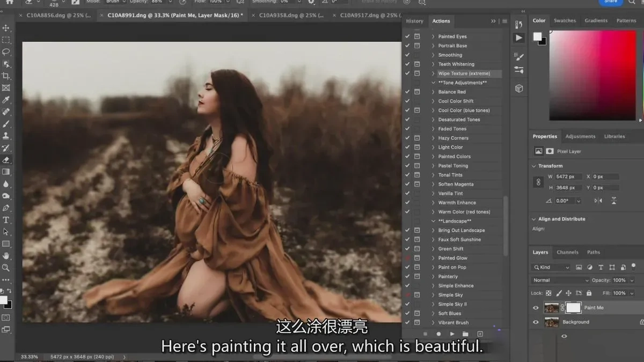Click the create new set folder icon
Viewport: 644px width, 362px height.
[465, 334]
